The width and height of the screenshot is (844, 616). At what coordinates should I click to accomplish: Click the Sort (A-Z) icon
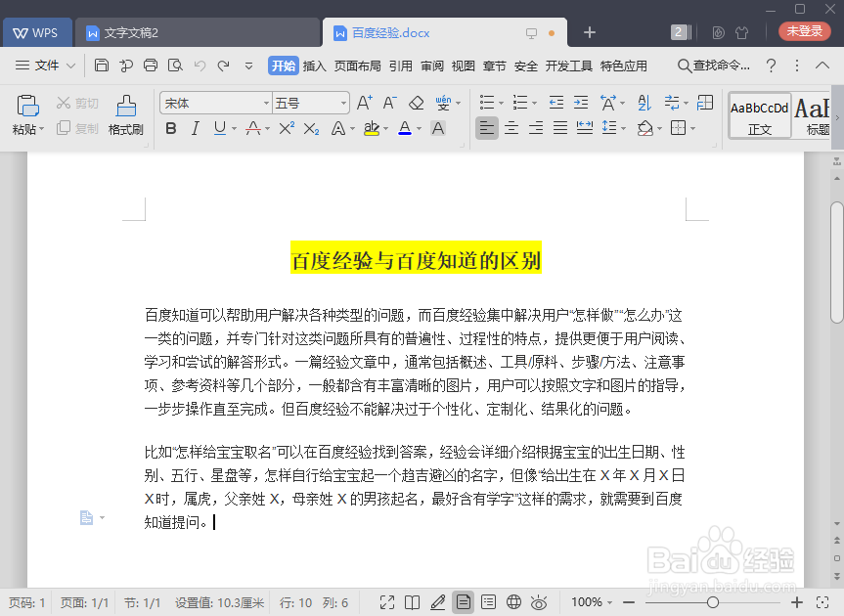[x=644, y=103]
